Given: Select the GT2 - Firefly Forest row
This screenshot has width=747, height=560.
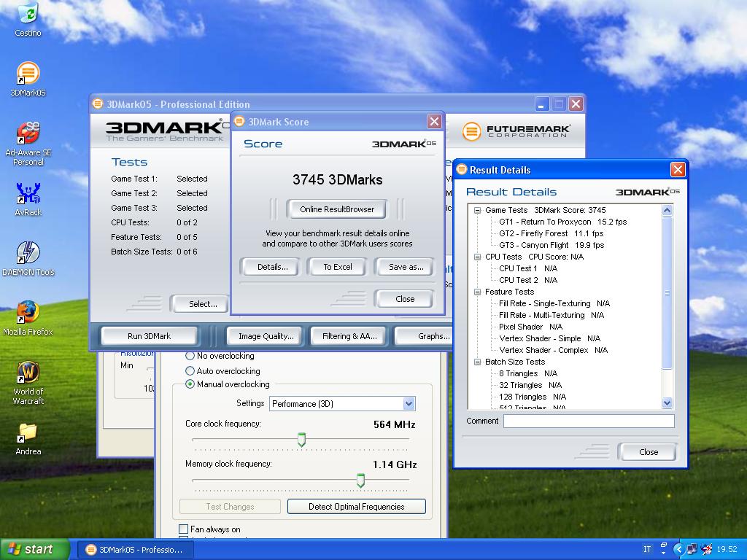Looking at the screenshot, I should tap(551, 233).
